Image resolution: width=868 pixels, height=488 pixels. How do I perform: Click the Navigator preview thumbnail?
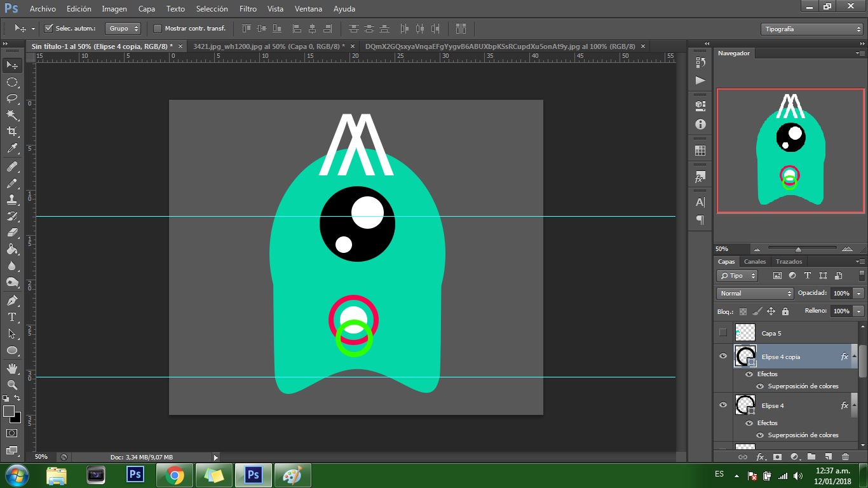pyautogui.click(x=790, y=151)
